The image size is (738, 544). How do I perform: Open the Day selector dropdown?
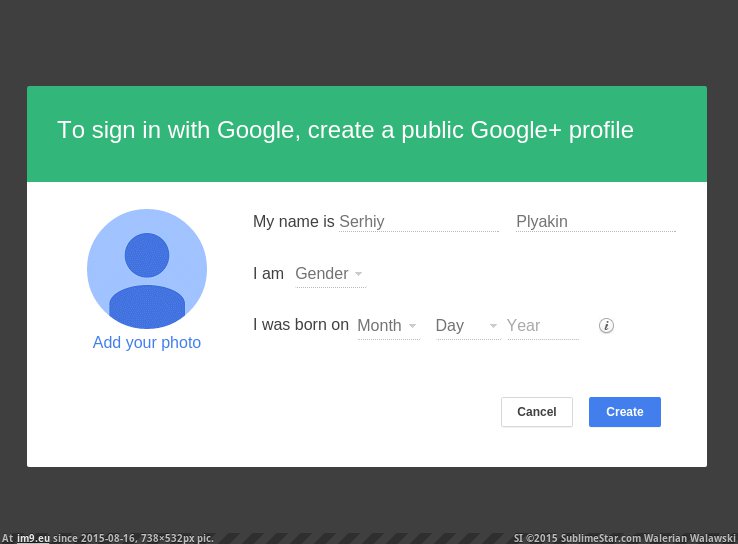click(467, 326)
